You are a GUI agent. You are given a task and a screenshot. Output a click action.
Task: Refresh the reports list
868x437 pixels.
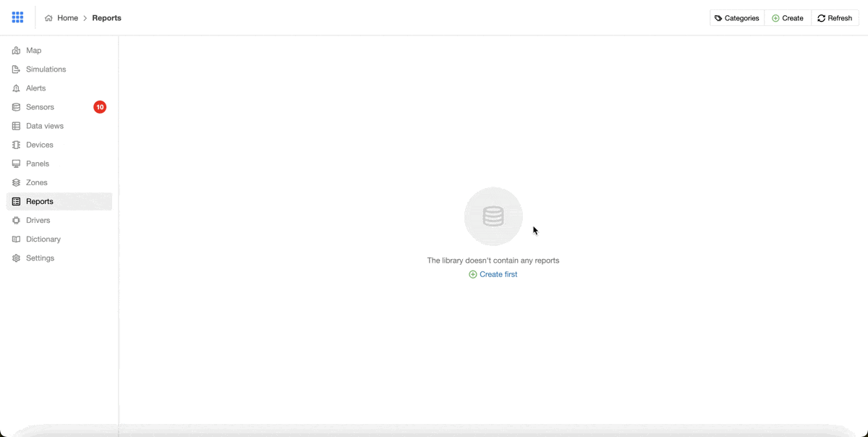(x=835, y=18)
